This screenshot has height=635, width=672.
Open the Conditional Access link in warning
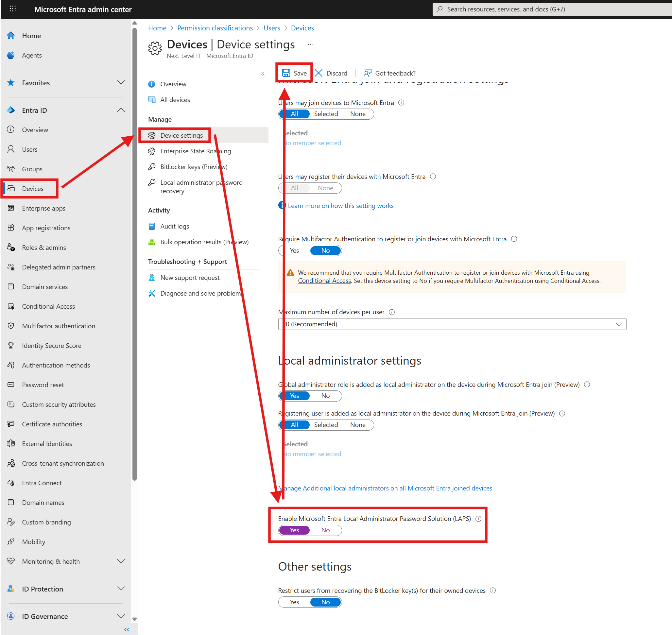[324, 281]
